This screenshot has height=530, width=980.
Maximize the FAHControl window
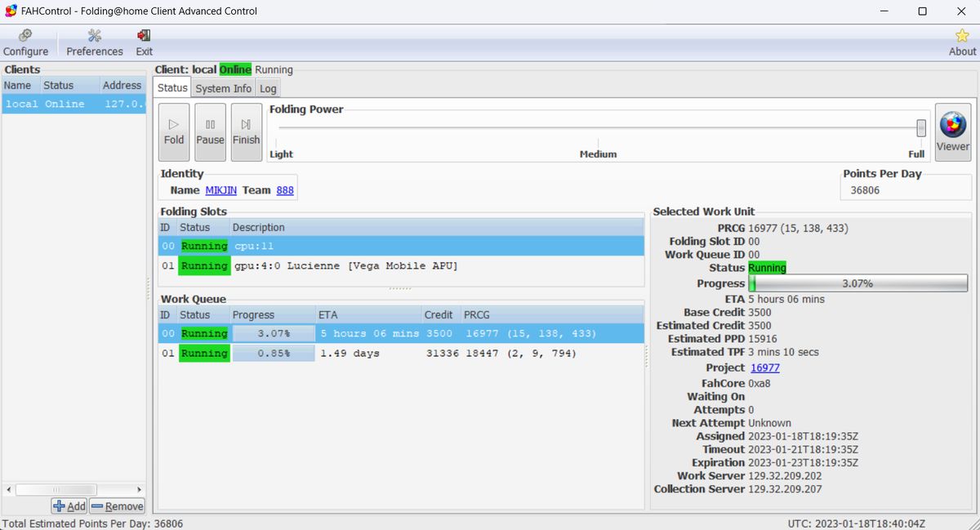pos(922,11)
